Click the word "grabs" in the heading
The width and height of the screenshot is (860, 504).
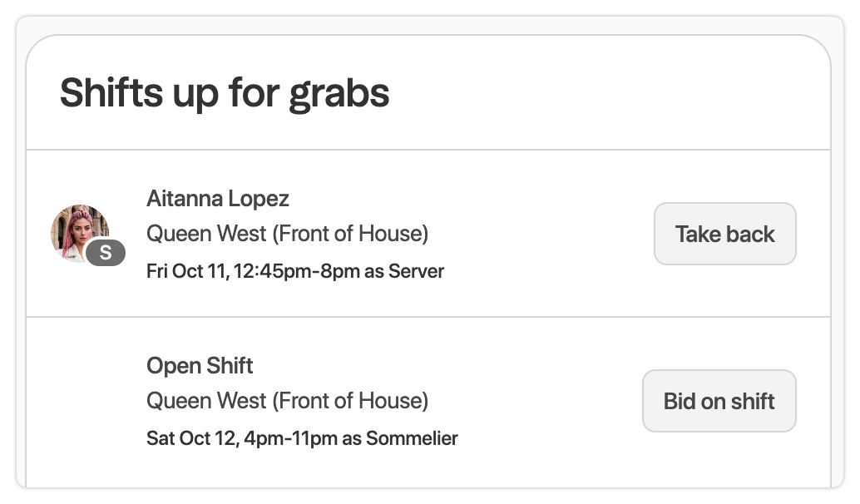pyautogui.click(x=339, y=92)
